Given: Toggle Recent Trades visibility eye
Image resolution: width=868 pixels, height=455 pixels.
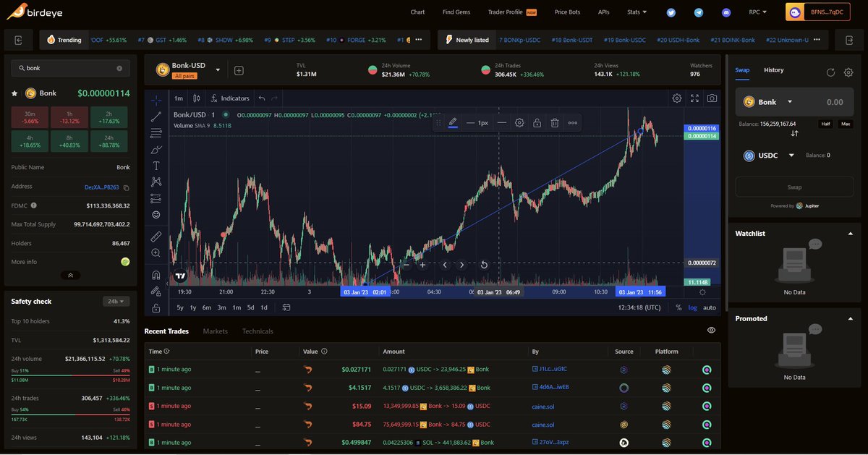Looking at the screenshot, I should click(x=711, y=331).
